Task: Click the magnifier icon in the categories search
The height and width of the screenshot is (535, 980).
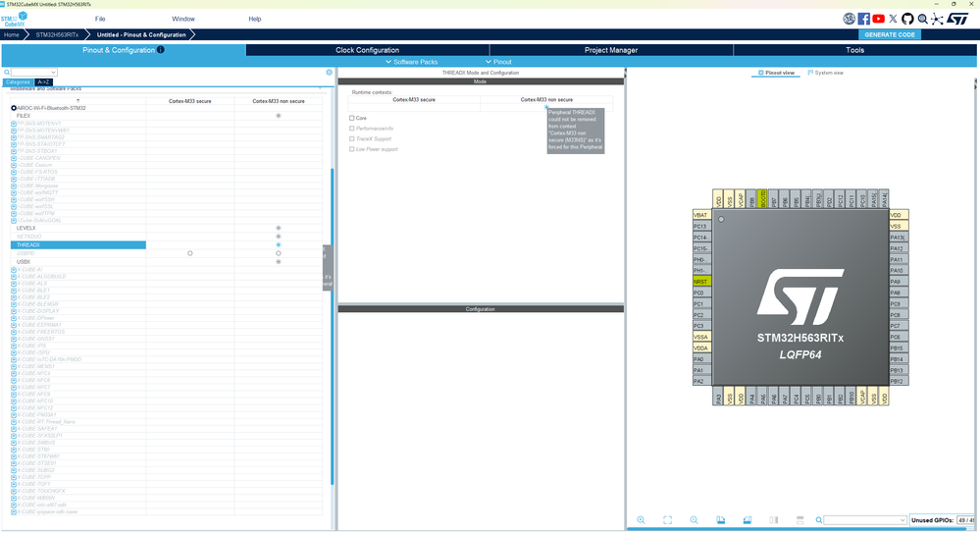Action: point(7,72)
